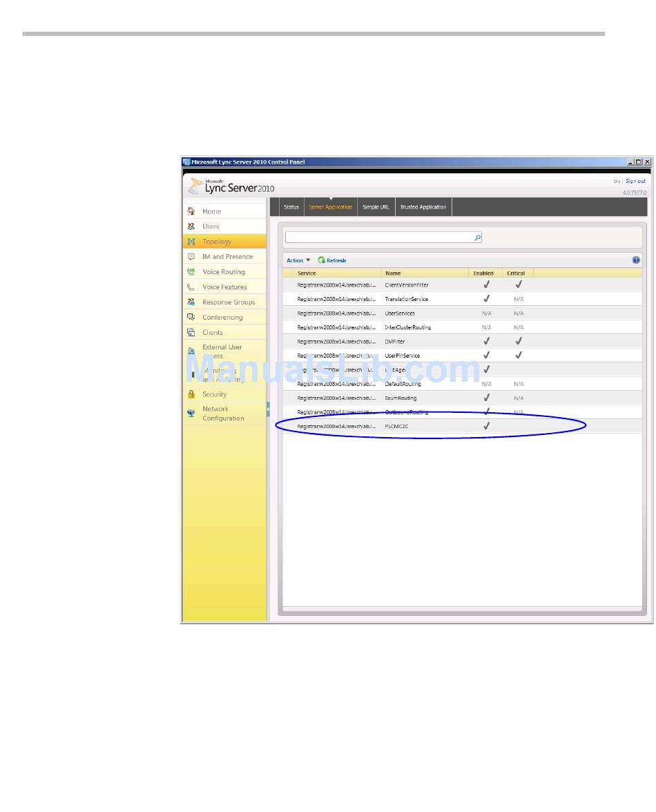Select the UserPinService row name

coord(403,356)
